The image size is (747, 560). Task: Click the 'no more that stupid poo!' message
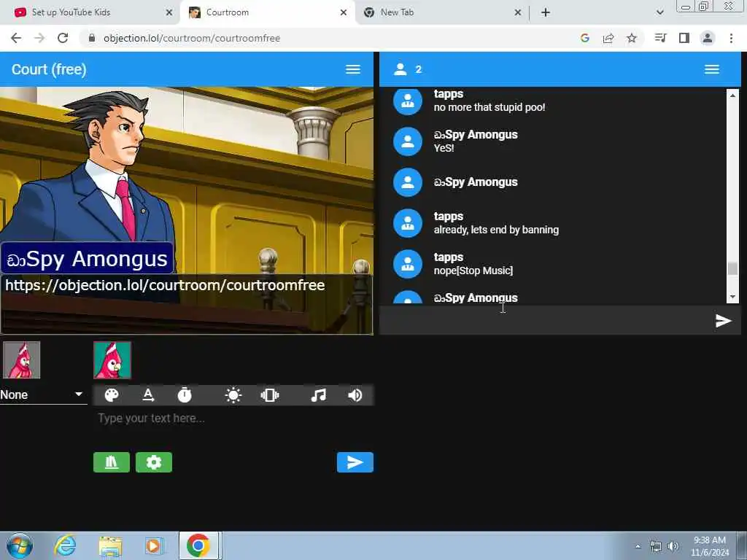[x=489, y=108]
